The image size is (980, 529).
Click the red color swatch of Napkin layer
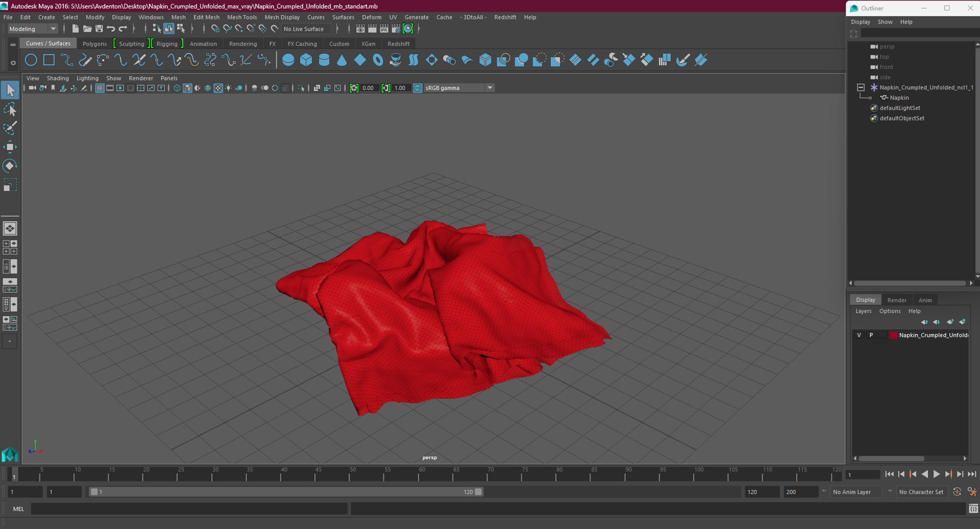click(894, 335)
